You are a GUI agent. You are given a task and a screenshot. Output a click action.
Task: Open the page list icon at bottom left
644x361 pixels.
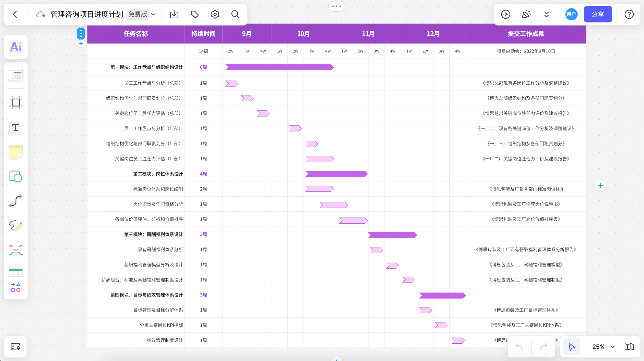pyautogui.click(x=15, y=347)
